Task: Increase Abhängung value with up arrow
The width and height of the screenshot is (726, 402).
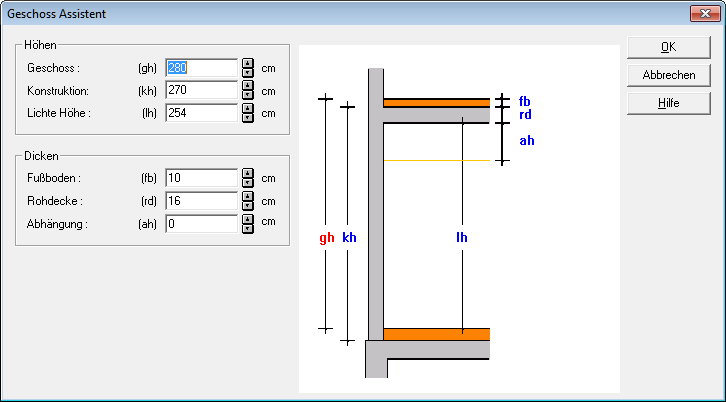Action: pyautogui.click(x=247, y=219)
